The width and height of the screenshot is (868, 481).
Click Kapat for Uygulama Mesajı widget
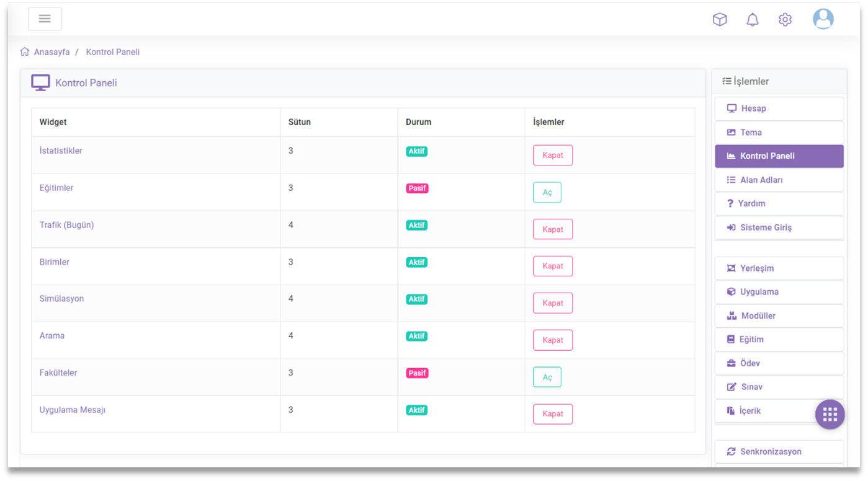pyautogui.click(x=552, y=414)
